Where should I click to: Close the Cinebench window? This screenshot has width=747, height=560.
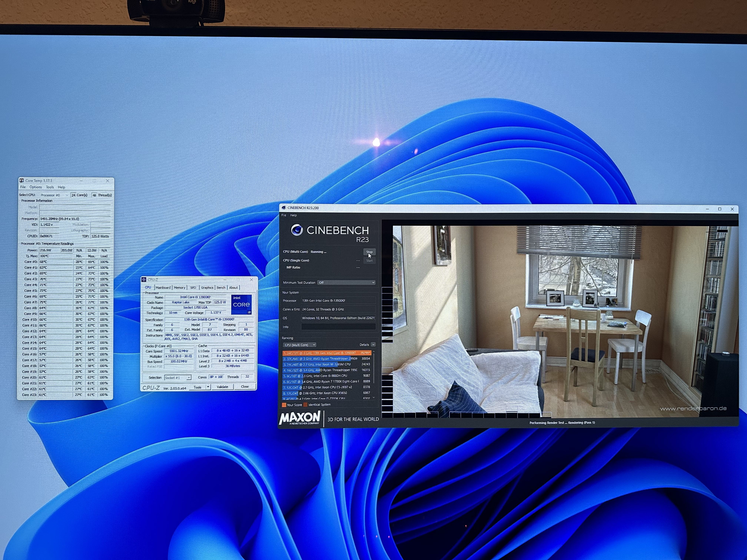click(x=732, y=209)
